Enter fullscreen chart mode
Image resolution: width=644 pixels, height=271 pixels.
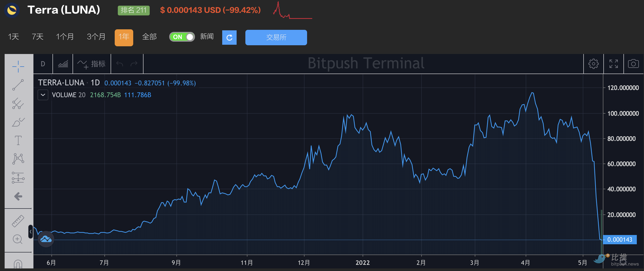[613, 64]
